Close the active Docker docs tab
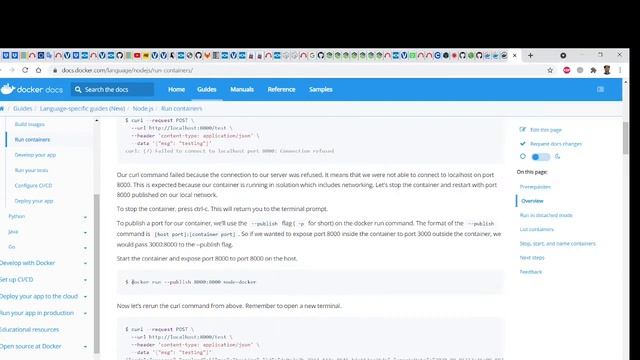Viewport: 640px width, 360px height. click(515, 55)
